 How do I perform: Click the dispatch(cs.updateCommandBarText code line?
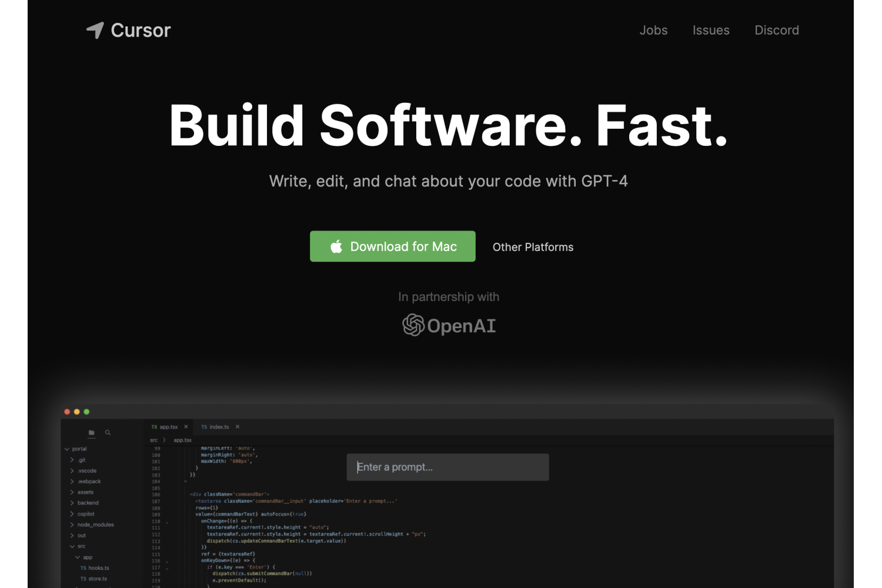276,541
